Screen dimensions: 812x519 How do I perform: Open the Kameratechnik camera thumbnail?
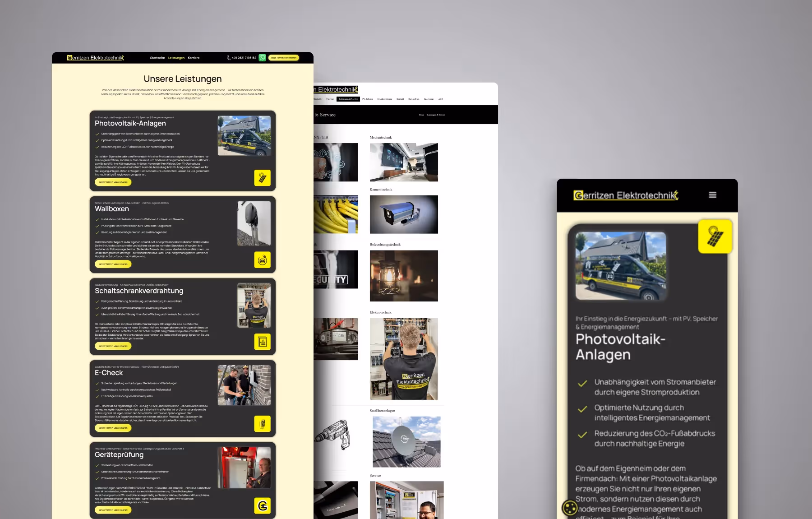point(404,214)
